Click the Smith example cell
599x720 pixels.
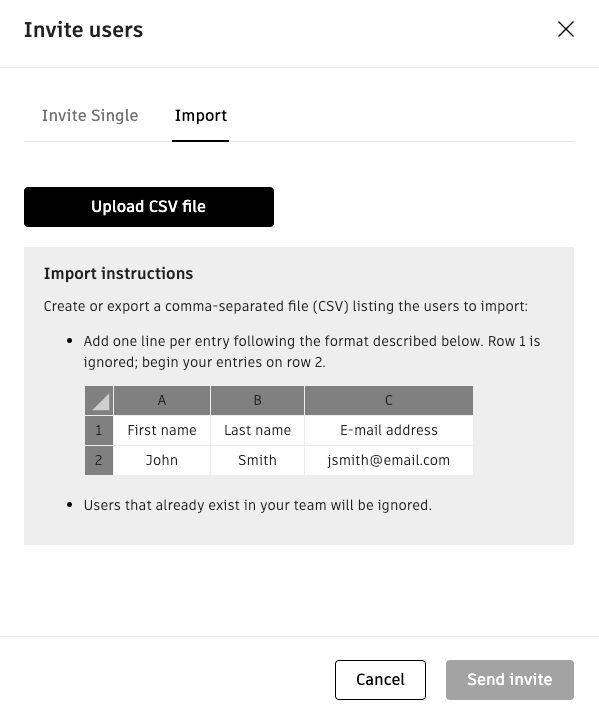click(x=257, y=460)
